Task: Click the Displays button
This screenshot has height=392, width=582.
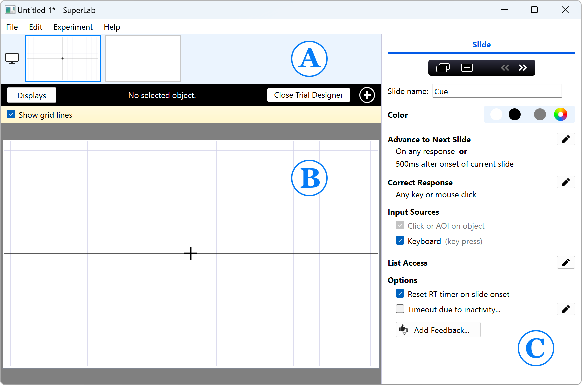Action: pos(32,95)
